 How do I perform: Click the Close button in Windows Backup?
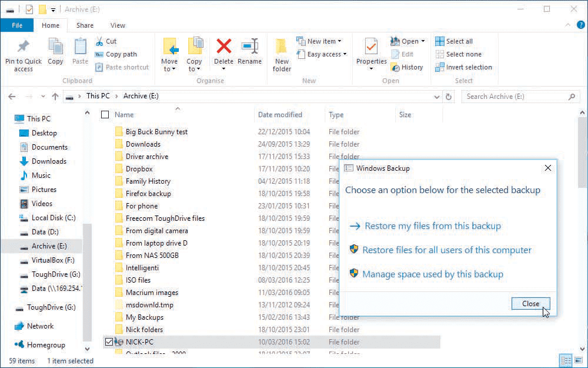click(x=530, y=303)
